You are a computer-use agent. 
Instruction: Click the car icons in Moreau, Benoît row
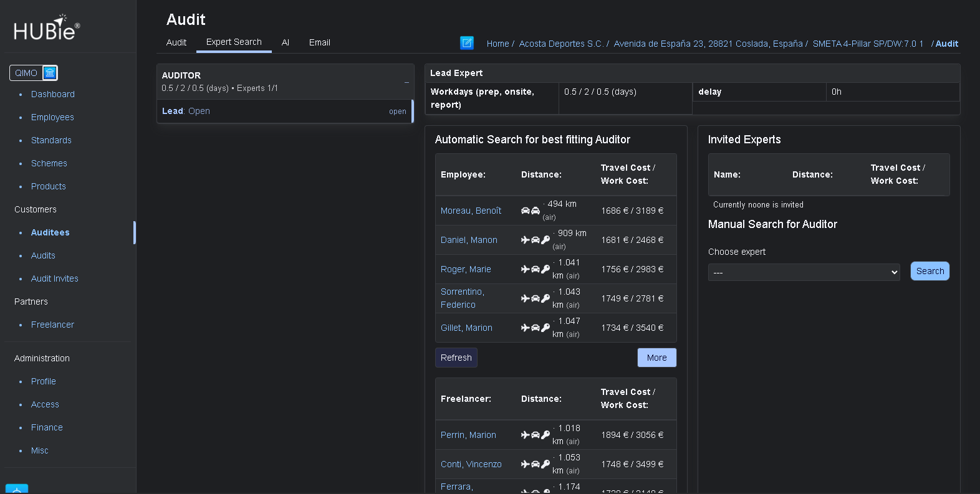[530, 211]
